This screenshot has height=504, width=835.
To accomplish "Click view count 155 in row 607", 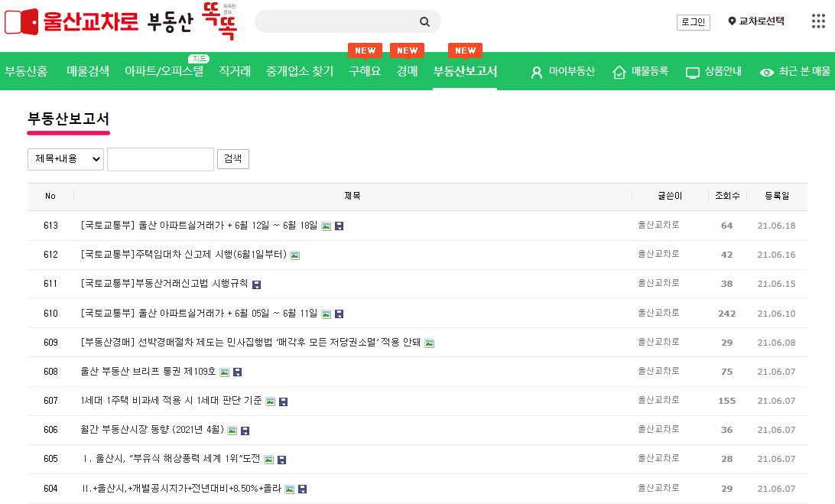I will 727,402.
